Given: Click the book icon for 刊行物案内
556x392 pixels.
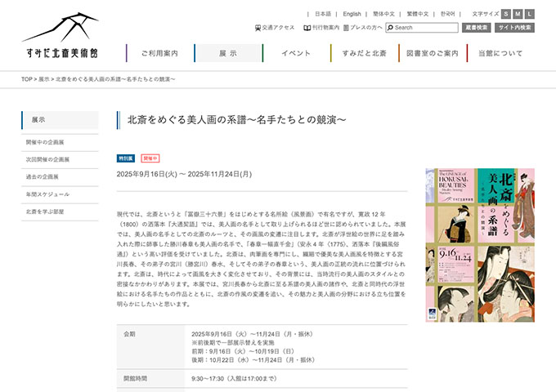Looking at the screenshot, I should [307, 28].
